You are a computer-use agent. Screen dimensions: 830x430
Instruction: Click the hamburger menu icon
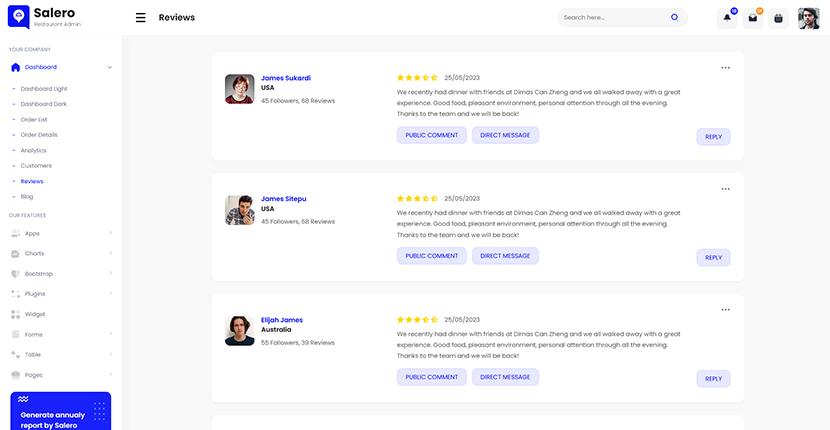[x=140, y=17]
